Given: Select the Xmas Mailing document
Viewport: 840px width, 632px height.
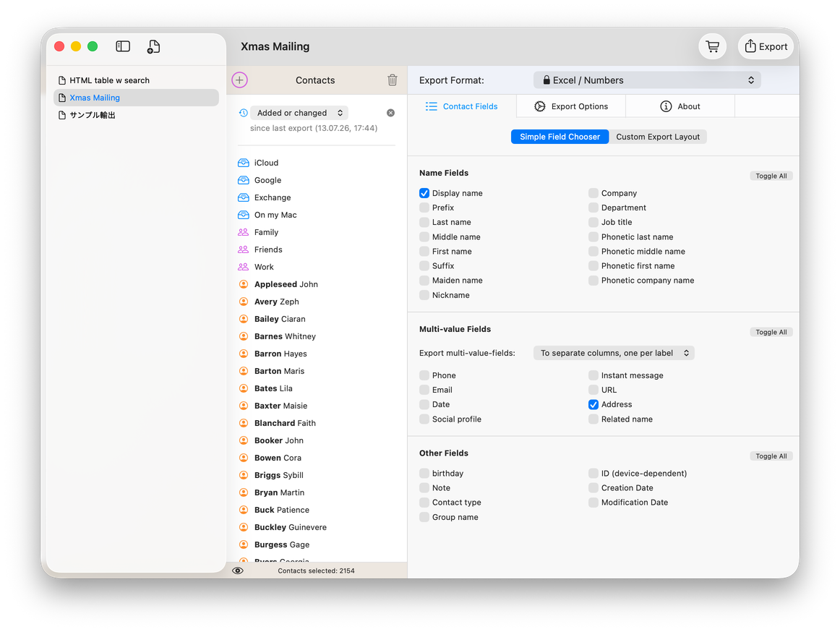Looking at the screenshot, I should pos(136,98).
